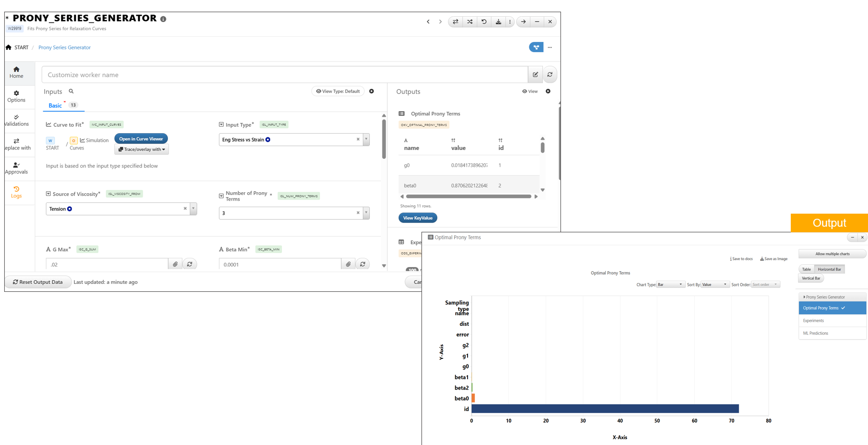
Task: Toggle the Outputs View eye button
Action: point(530,91)
